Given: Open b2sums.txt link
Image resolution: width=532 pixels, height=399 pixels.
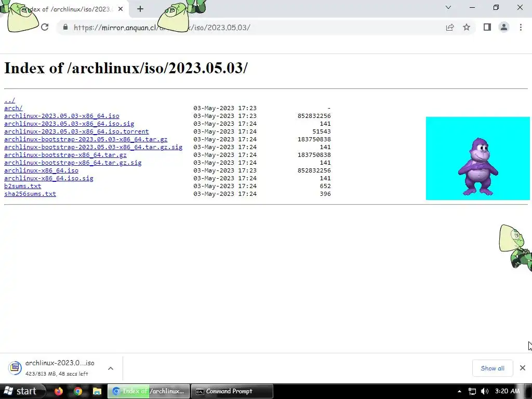Looking at the screenshot, I should (x=23, y=186).
